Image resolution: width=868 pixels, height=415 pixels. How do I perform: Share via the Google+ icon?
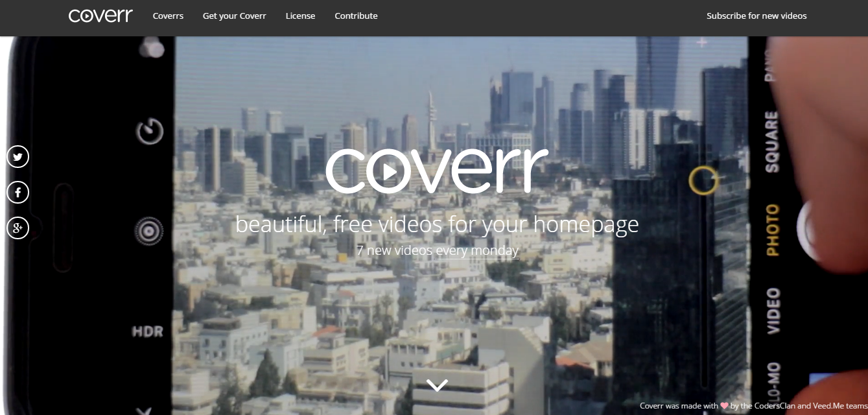(18, 228)
